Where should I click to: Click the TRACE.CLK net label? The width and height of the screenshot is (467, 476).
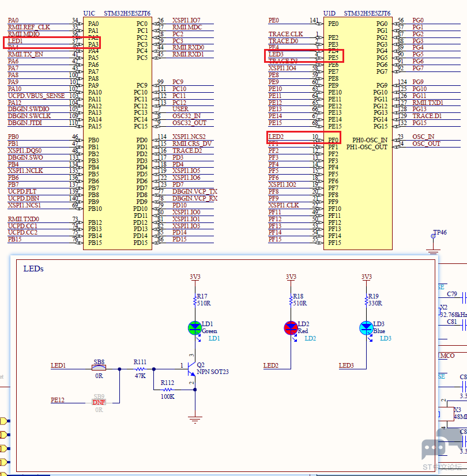286,34
